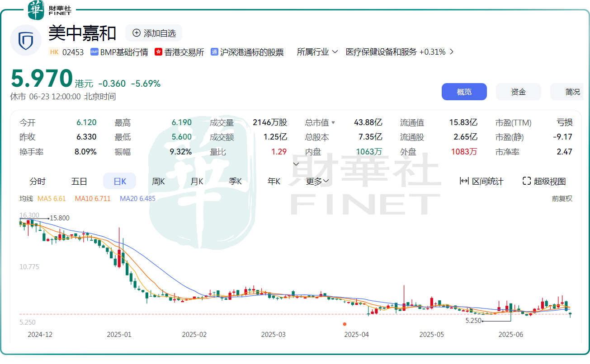The width and height of the screenshot is (590, 364).
Task: Open the 总市值 triangle dropdown
Action: click(x=333, y=123)
